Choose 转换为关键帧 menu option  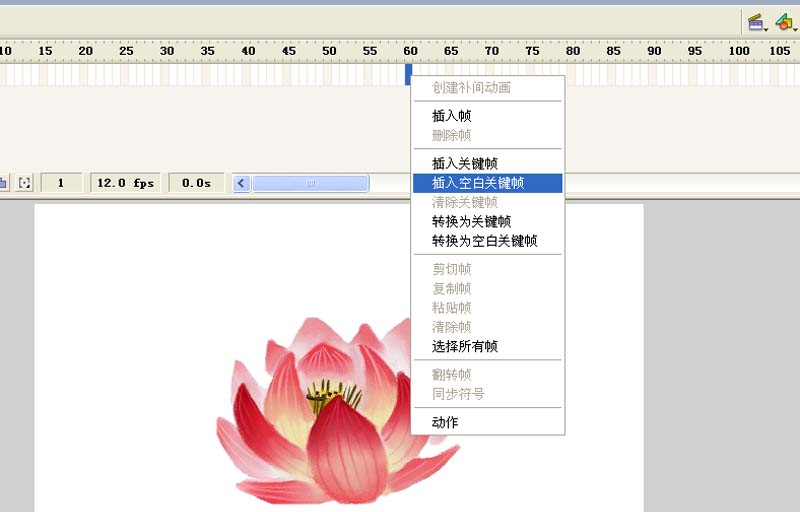[487, 222]
